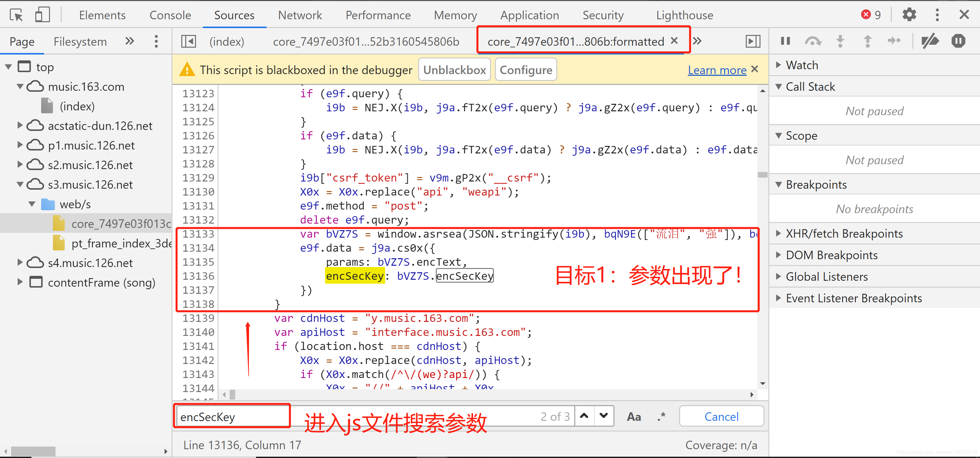Viewport: 980px width, 458px height.
Task: Toggle match case Aa in search
Action: [633, 417]
